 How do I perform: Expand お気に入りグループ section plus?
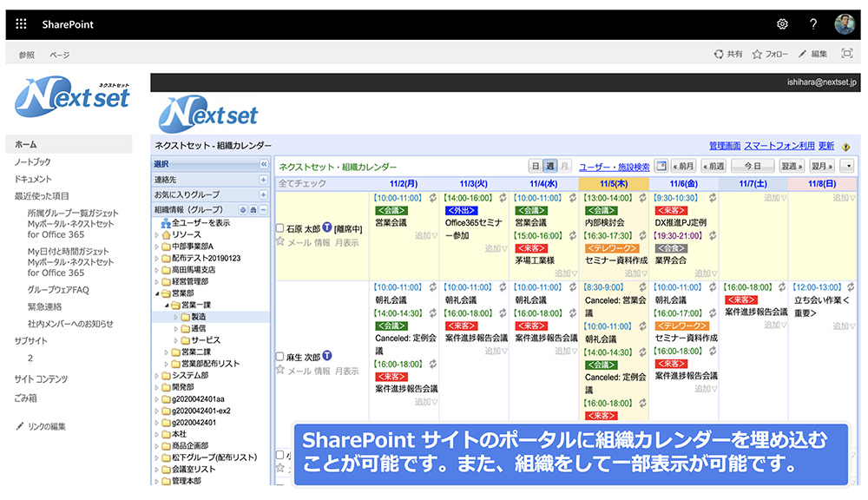point(264,194)
